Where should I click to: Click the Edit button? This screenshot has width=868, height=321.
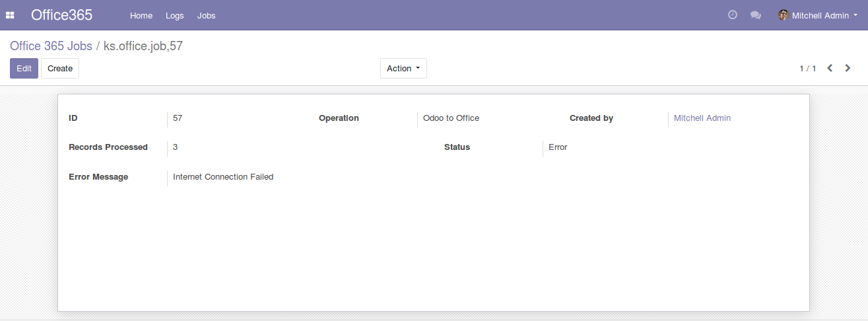(24, 68)
